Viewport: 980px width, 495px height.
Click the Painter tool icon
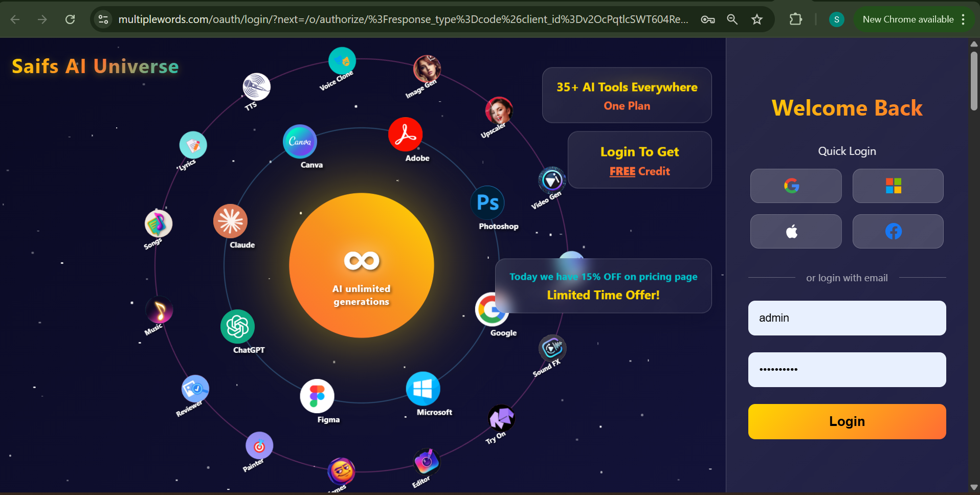[259, 446]
